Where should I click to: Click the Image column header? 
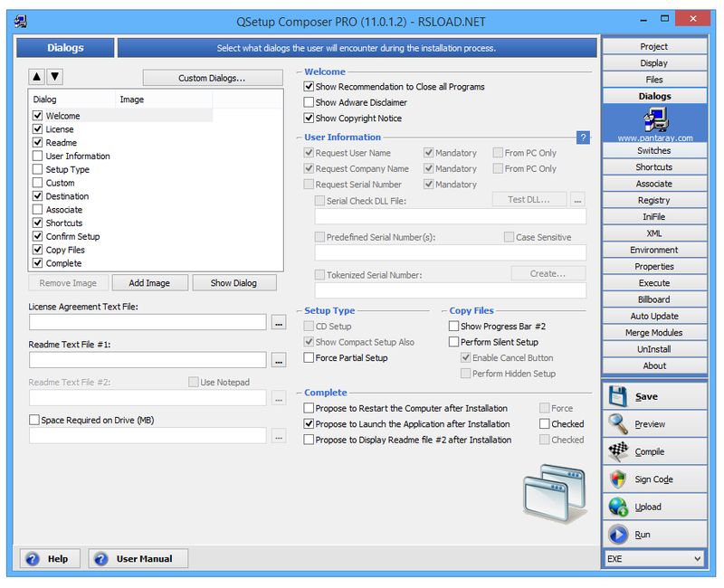164,100
